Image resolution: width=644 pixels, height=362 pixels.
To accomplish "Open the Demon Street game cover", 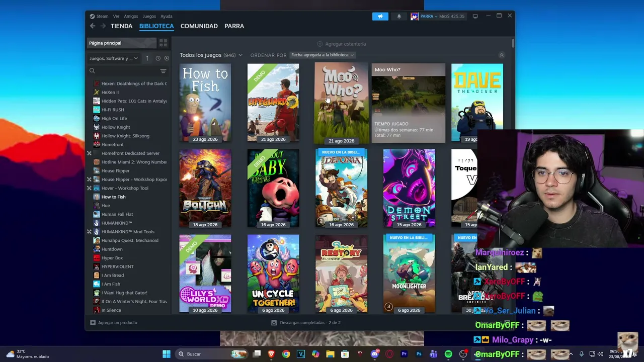I will click(x=409, y=188).
